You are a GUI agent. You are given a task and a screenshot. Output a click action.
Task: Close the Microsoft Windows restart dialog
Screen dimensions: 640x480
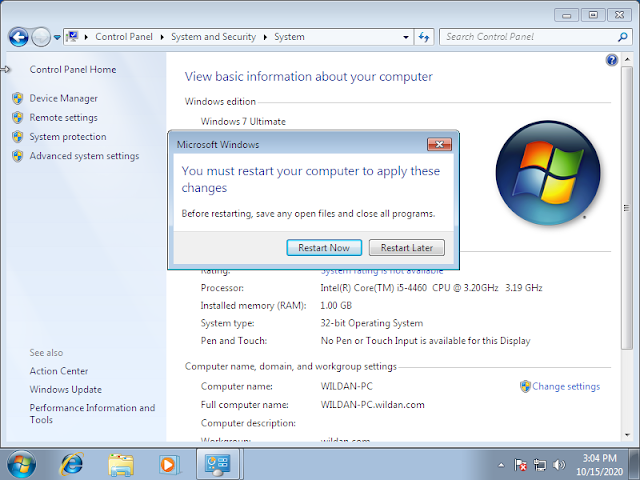coord(439,144)
